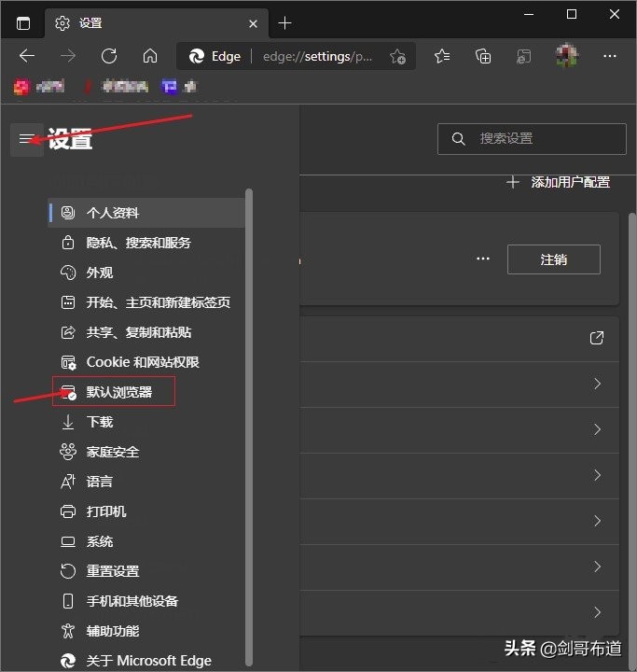This screenshot has width=637, height=672.
Task: Select 个人资料 in settings sidebar
Action: [x=146, y=213]
